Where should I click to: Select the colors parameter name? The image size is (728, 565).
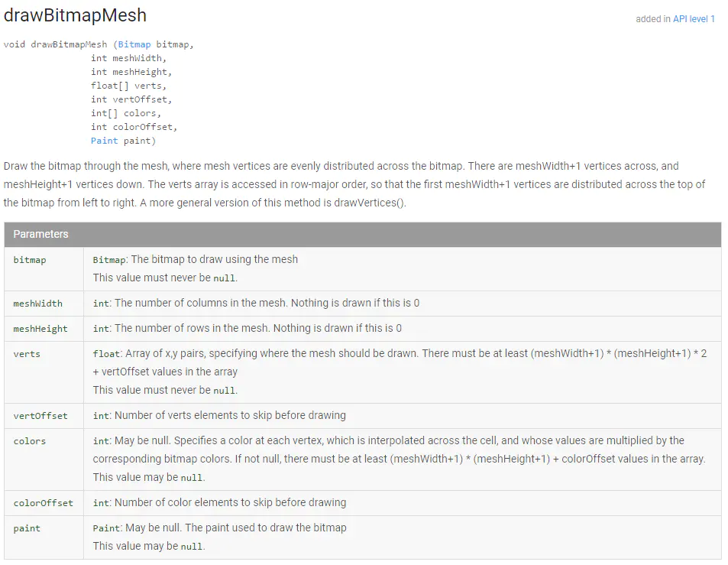click(30, 441)
